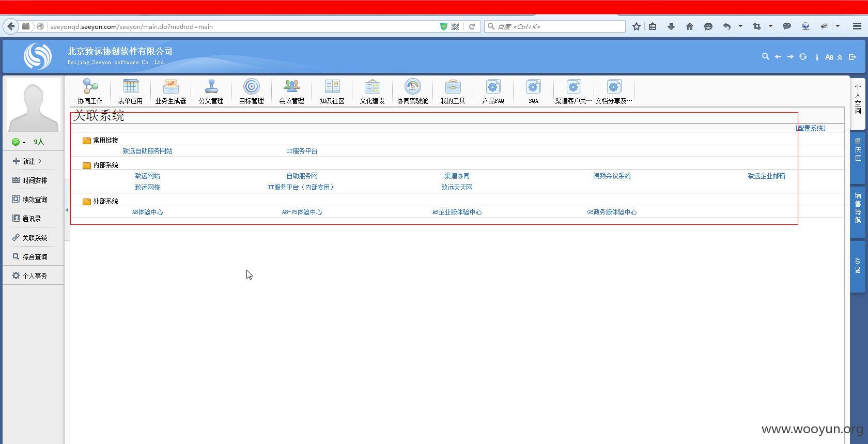Reload the page with the browser refresh button
This screenshot has height=444, width=868.
pyautogui.click(x=472, y=26)
